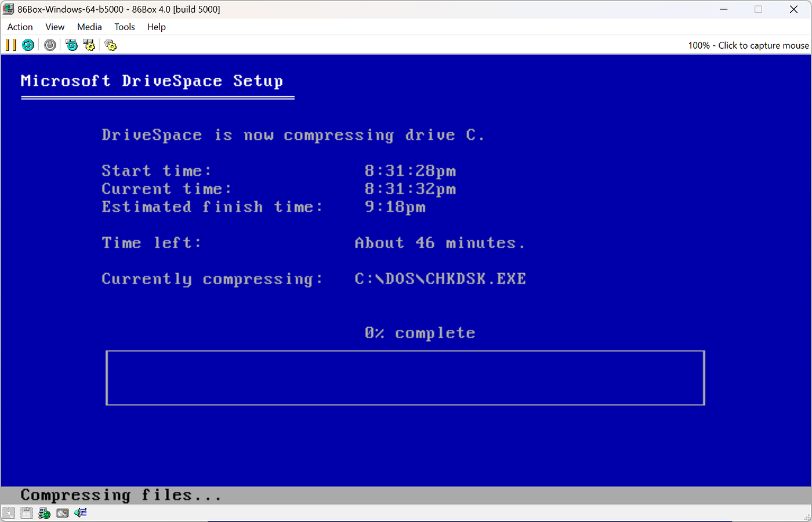Click the 'Current time:' label
This screenshot has width=812, height=522.
pyautogui.click(x=167, y=189)
